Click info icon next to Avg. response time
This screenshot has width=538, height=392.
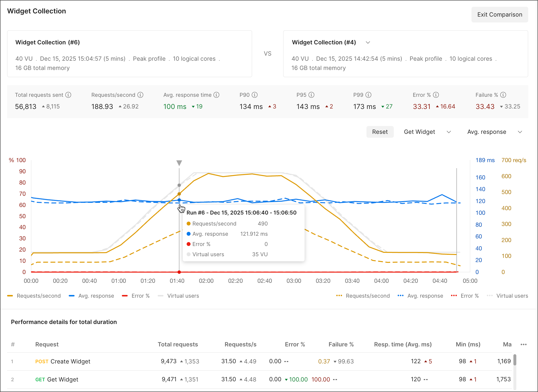pyautogui.click(x=216, y=95)
